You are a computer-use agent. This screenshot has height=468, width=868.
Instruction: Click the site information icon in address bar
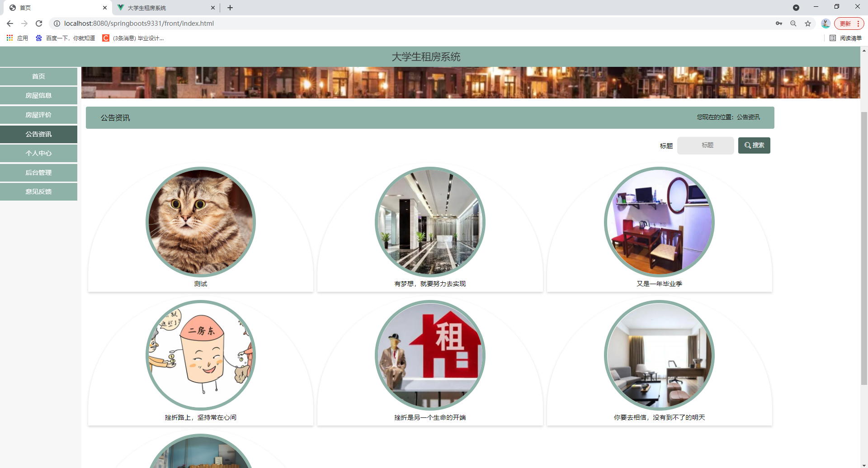pyautogui.click(x=57, y=23)
